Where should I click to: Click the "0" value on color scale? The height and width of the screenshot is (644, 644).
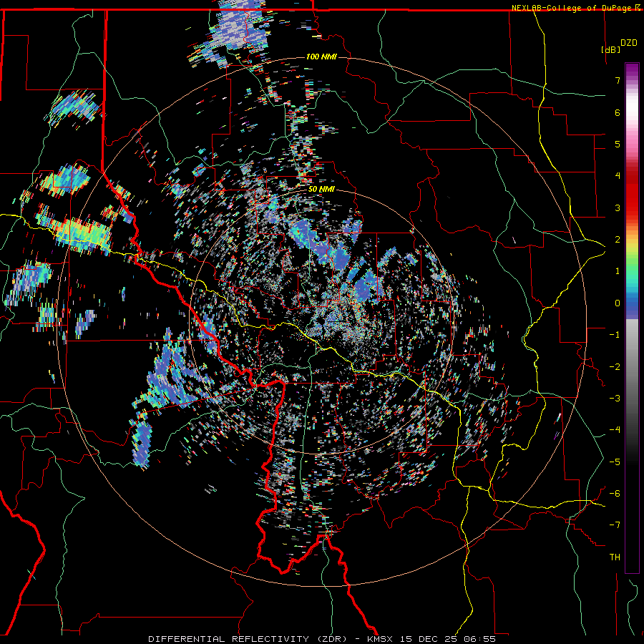(x=618, y=303)
